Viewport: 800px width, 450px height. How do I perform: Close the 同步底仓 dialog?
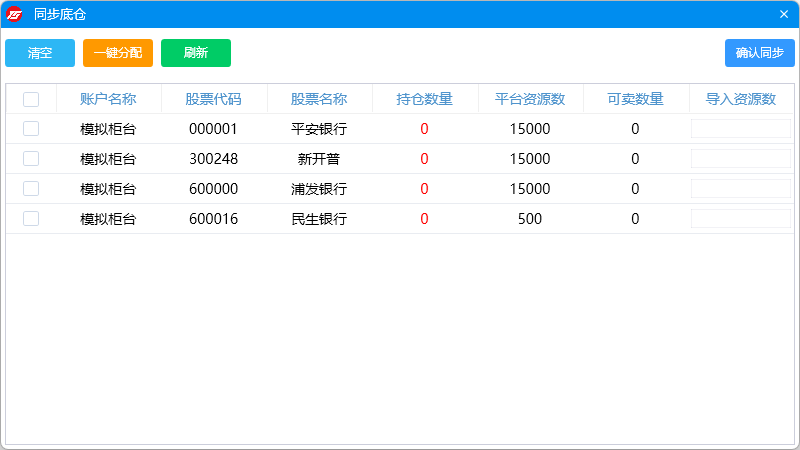[784, 14]
